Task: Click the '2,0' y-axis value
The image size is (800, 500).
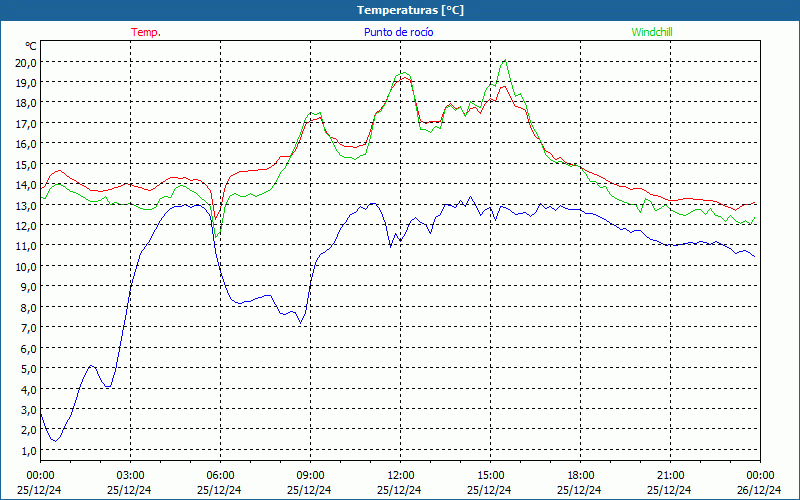Action: click(x=29, y=430)
